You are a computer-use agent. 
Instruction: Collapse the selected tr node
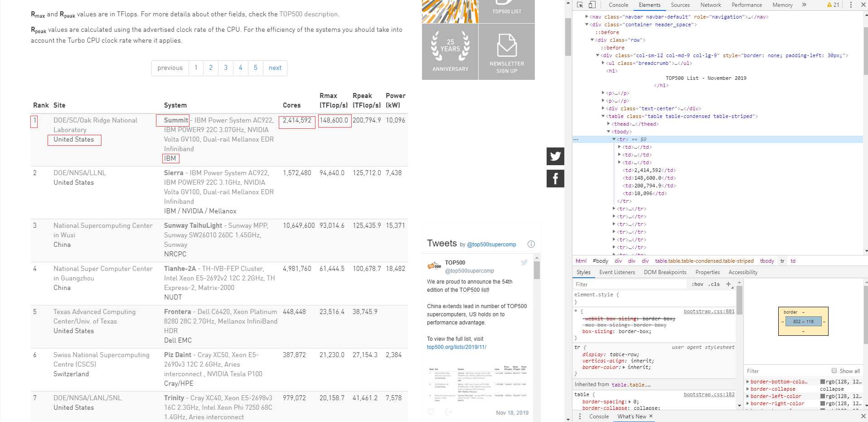pos(614,139)
